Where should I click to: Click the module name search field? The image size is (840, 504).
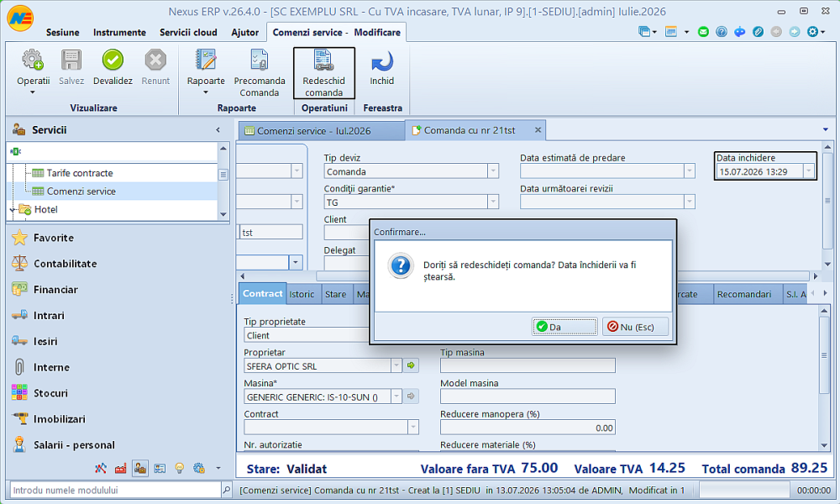click(115, 490)
